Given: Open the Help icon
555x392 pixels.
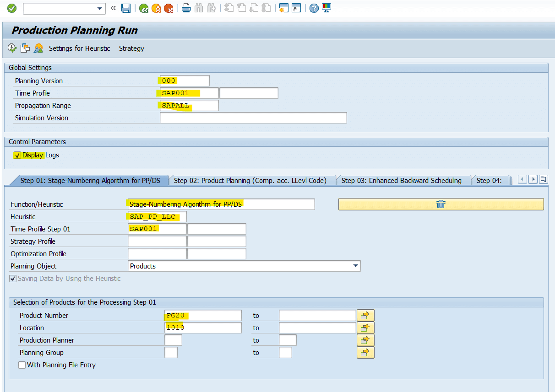Looking at the screenshot, I should (313, 8).
